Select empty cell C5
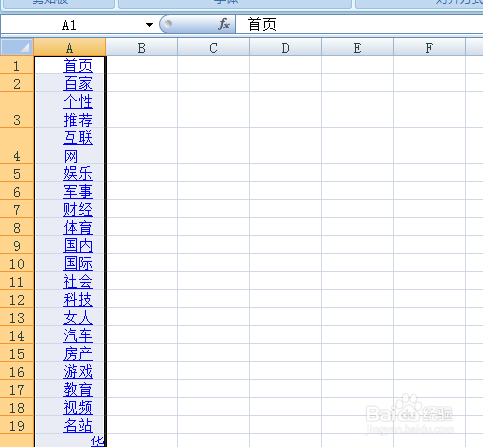This screenshot has width=483, height=447. point(214,173)
